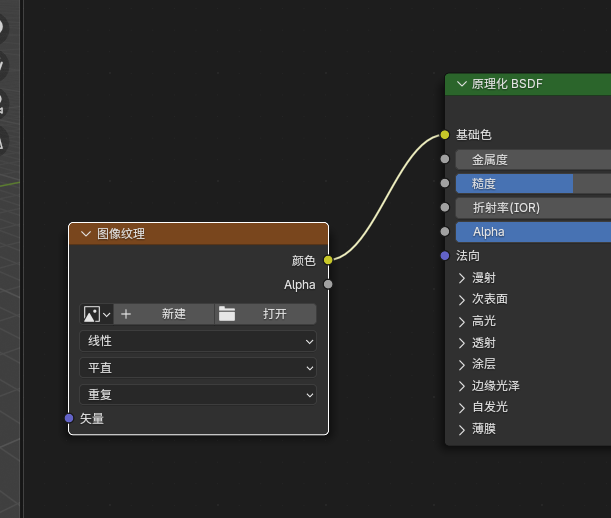The image size is (611, 518).
Task: Click the yellow 颜色 output socket
Action: click(x=328, y=260)
